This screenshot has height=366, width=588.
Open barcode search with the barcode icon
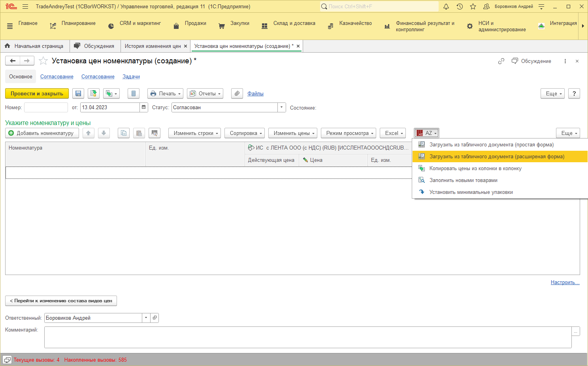point(155,133)
